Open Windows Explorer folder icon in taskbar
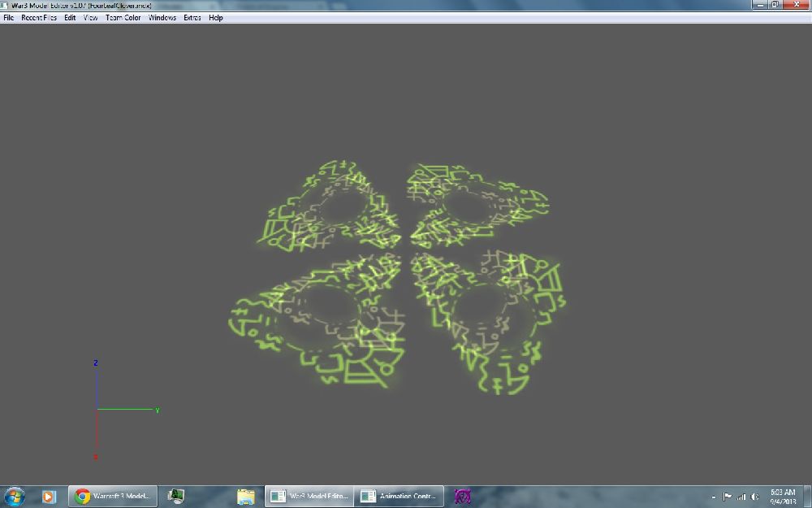Screen dimensions: 812x508 tap(245, 497)
